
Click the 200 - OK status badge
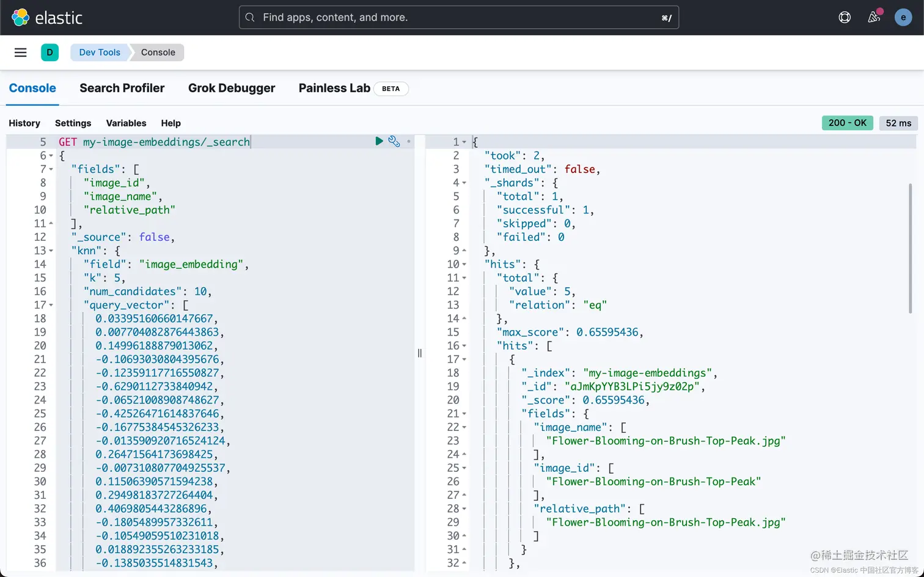click(x=848, y=123)
